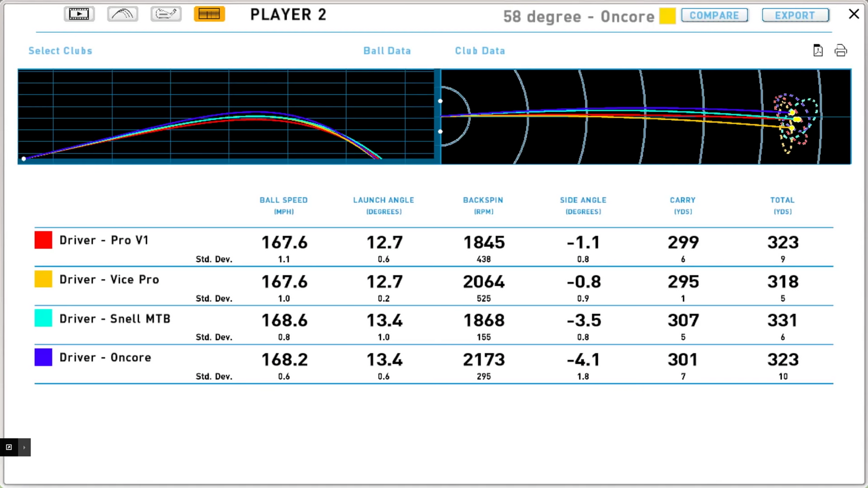Screen dimensions: 868x488
Task: Switch to the Ball Data tab
Action: [x=387, y=50]
